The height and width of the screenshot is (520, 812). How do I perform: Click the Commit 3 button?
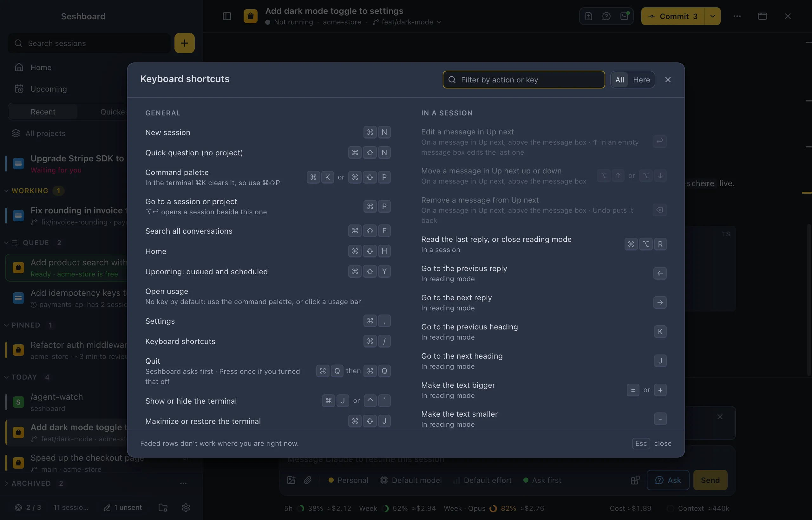pyautogui.click(x=673, y=16)
